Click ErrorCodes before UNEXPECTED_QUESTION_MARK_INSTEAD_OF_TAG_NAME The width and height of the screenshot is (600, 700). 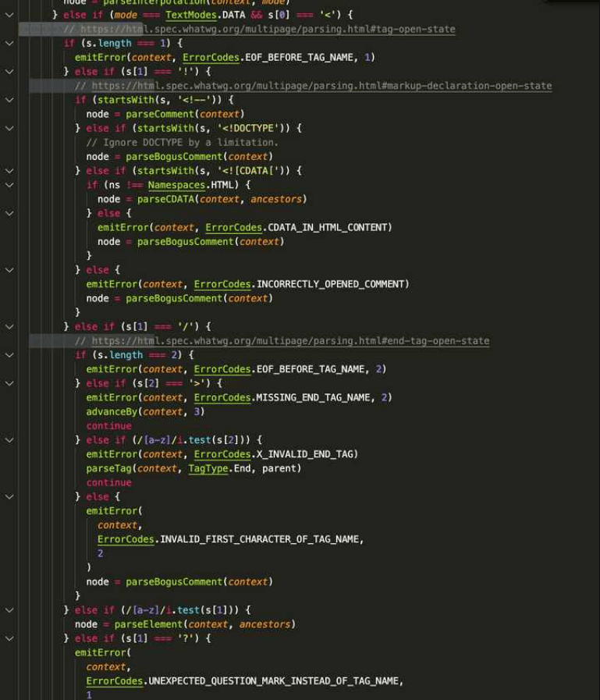pyautogui.click(x=115, y=681)
